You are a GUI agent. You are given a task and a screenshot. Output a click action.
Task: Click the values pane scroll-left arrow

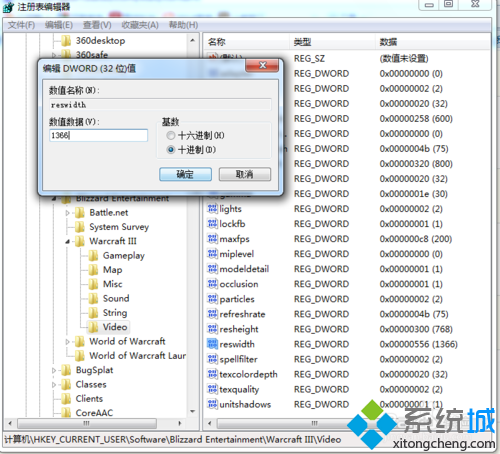pyautogui.click(x=210, y=423)
